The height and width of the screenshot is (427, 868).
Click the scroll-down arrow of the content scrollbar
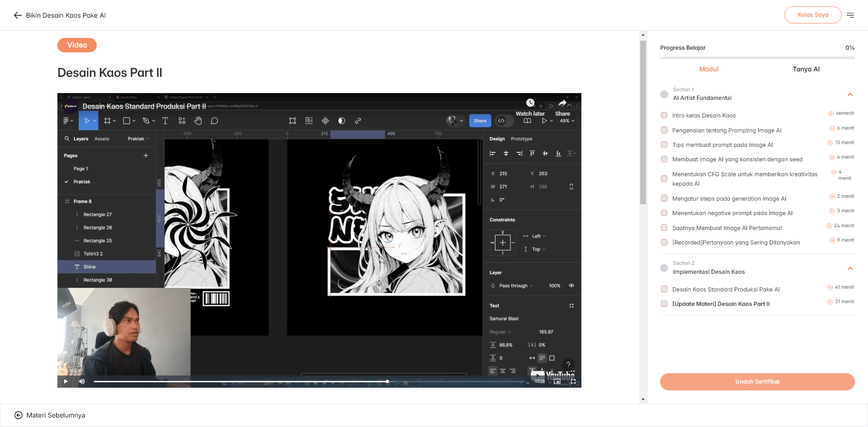click(x=643, y=399)
